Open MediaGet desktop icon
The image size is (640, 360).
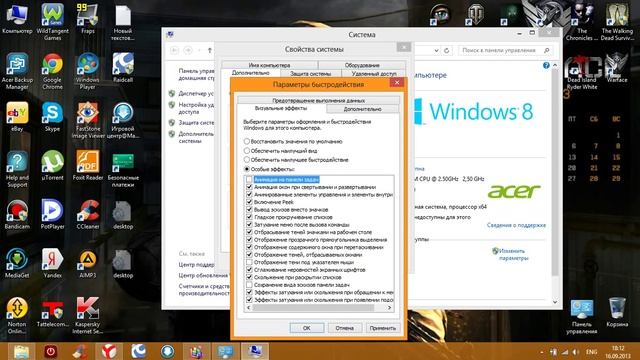pos(17,264)
